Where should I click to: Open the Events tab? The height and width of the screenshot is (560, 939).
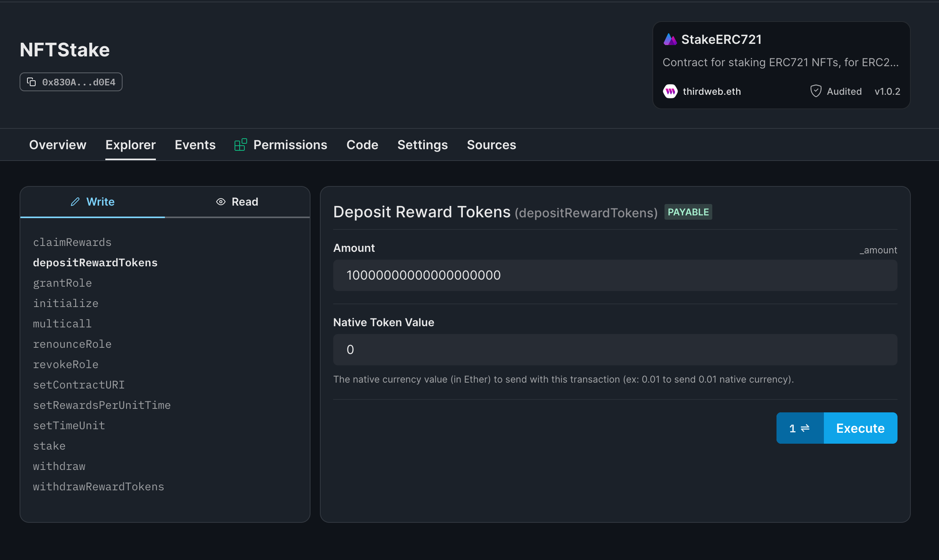click(x=195, y=145)
